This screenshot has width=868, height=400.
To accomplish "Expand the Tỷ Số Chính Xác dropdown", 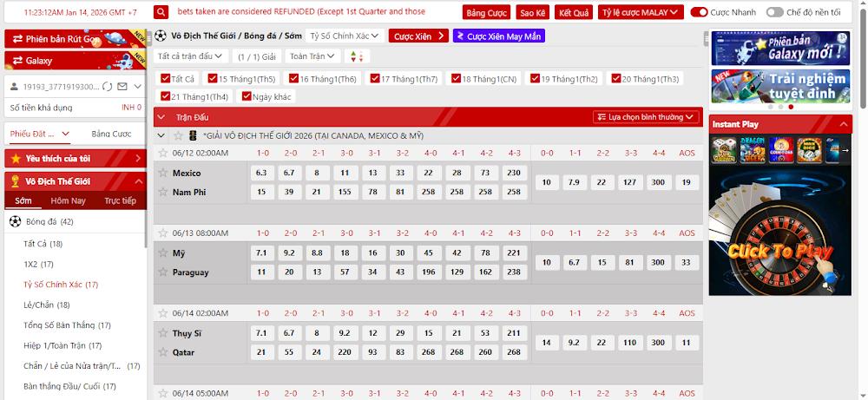I will (344, 36).
